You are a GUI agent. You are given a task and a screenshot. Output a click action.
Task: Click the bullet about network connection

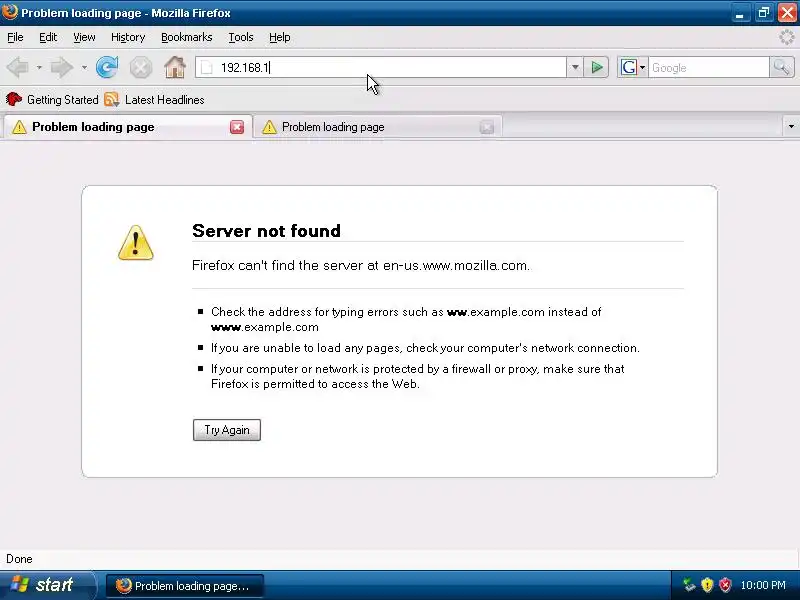(425, 348)
